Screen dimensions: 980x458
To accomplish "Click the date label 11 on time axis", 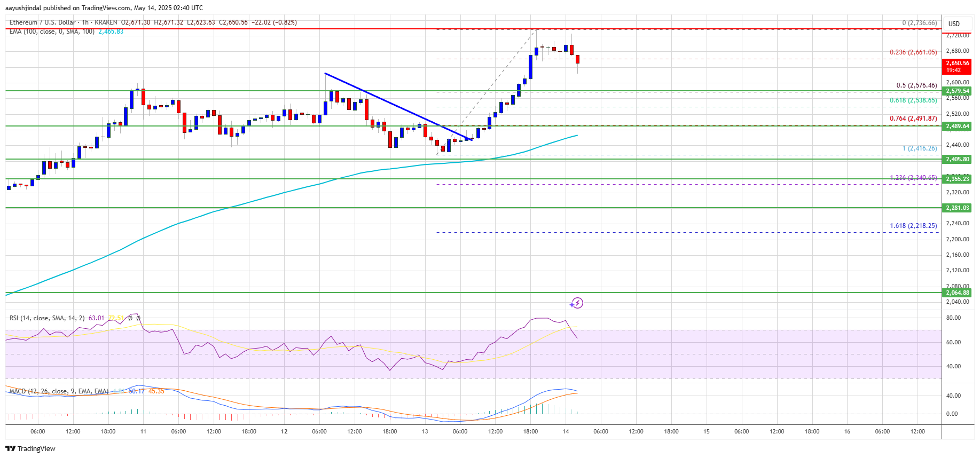I will click(x=143, y=431).
